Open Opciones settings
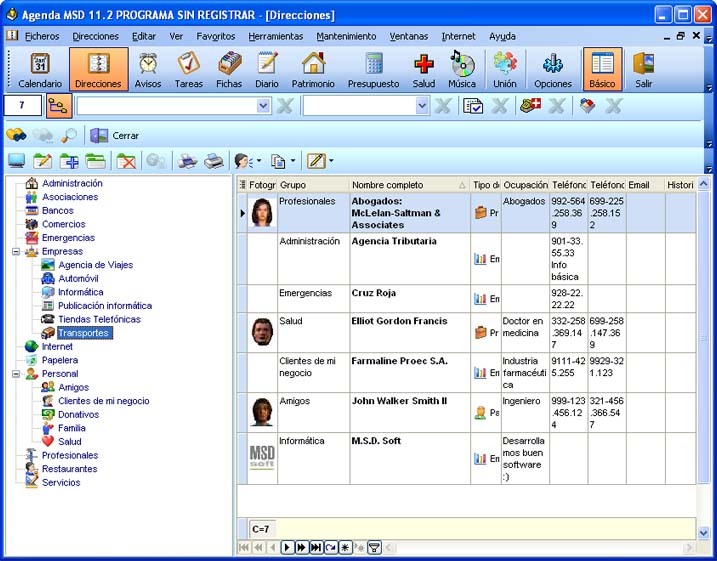This screenshot has width=717, height=561. click(553, 69)
